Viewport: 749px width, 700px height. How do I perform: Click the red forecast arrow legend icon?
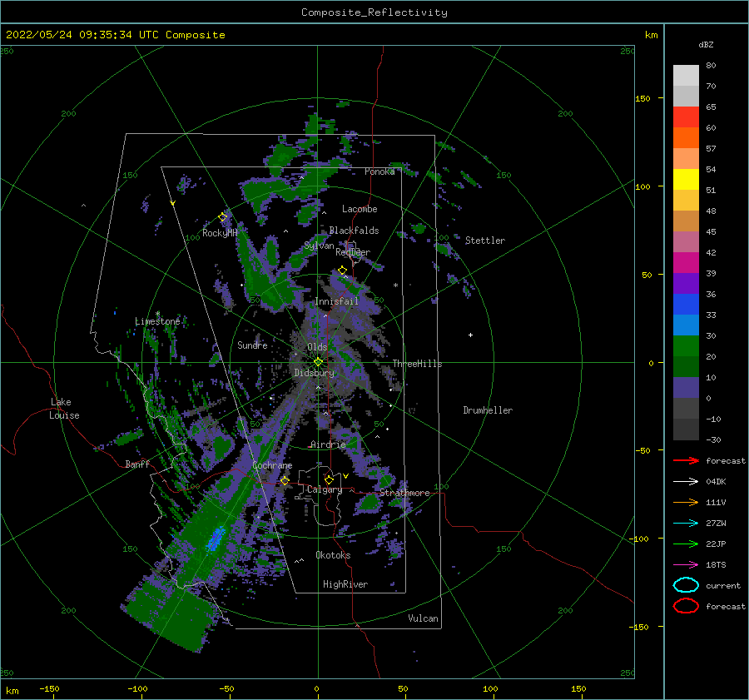point(686,460)
